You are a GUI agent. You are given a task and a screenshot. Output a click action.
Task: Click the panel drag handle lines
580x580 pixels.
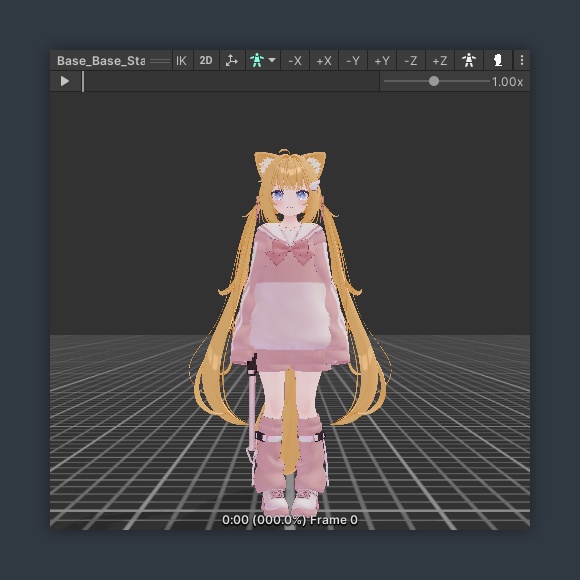click(x=160, y=61)
